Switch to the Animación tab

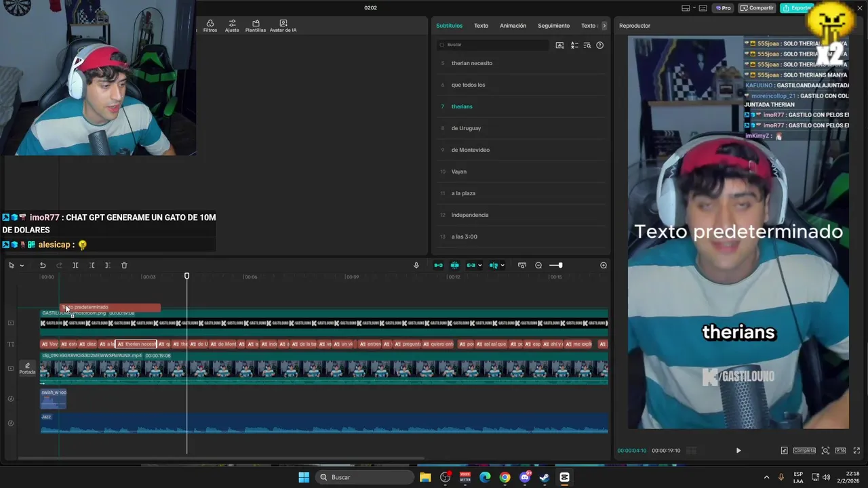pos(513,26)
